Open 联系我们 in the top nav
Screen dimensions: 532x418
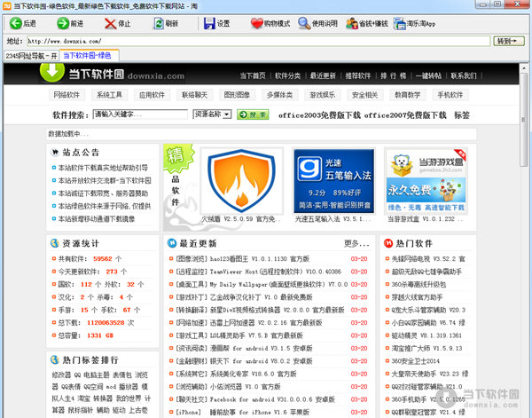[x=464, y=75]
